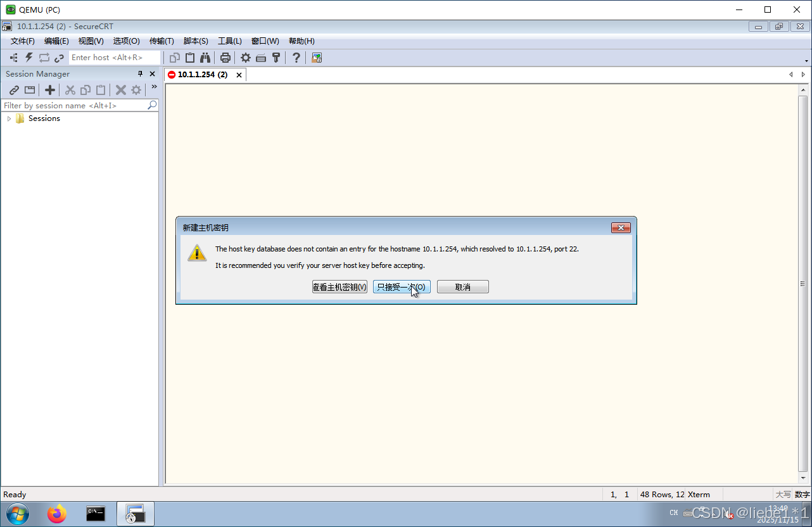The width and height of the screenshot is (812, 527).
Task: Click the 查看主机密钥(V) button
Action: pos(339,287)
